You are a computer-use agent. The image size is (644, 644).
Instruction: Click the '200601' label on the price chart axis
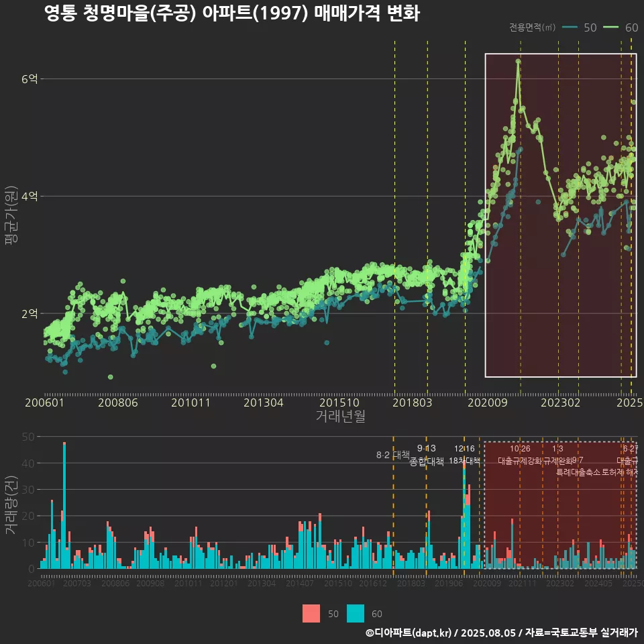tap(44, 402)
